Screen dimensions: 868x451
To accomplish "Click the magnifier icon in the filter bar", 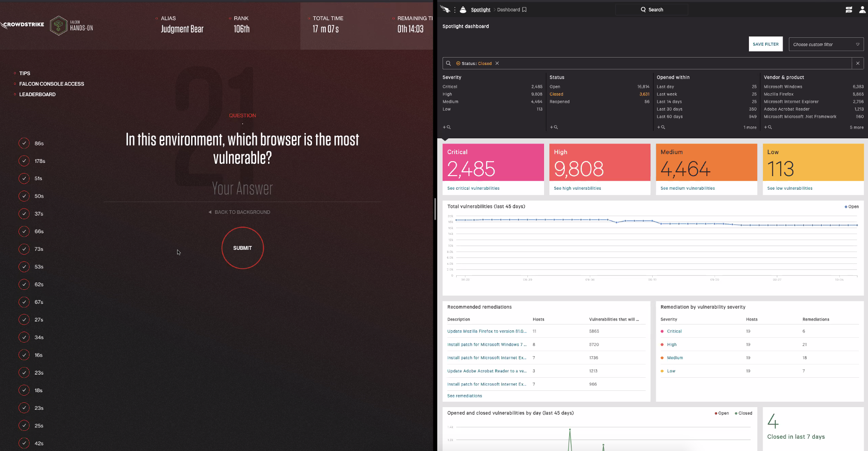I will tap(448, 63).
